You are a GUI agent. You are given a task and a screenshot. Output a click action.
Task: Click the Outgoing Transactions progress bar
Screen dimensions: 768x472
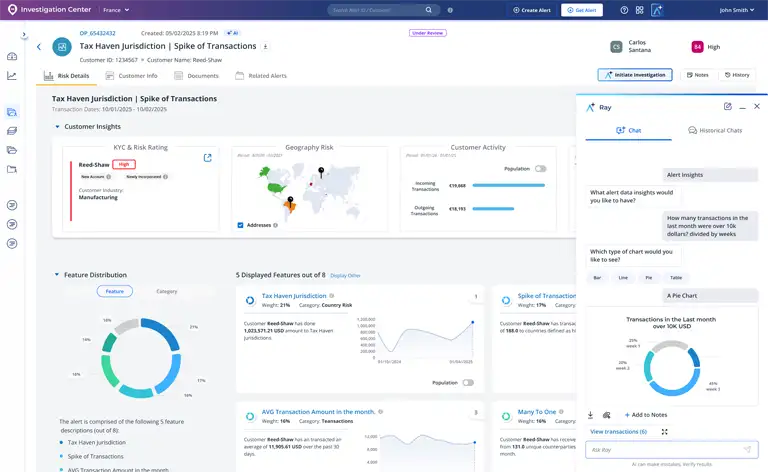[x=493, y=209]
